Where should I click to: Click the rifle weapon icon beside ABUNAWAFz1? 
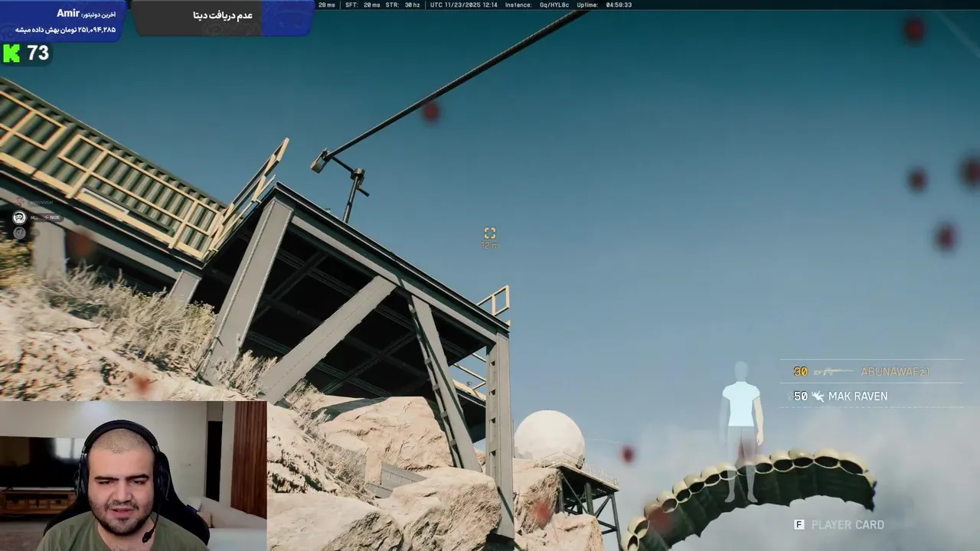833,372
